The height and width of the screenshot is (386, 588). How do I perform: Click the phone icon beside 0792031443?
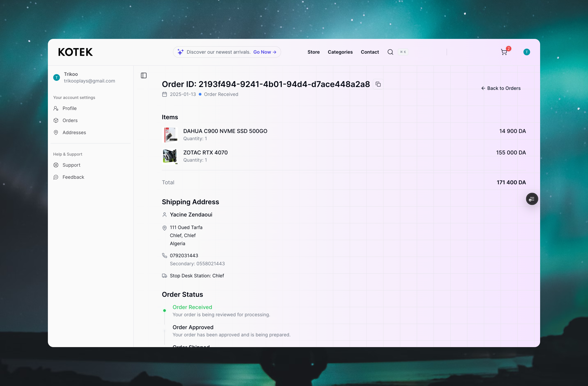click(164, 256)
